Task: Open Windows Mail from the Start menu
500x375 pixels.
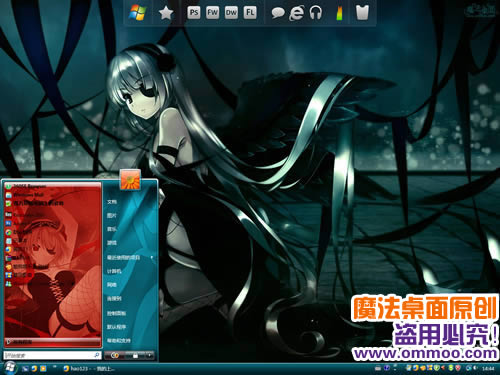Action: (25, 194)
